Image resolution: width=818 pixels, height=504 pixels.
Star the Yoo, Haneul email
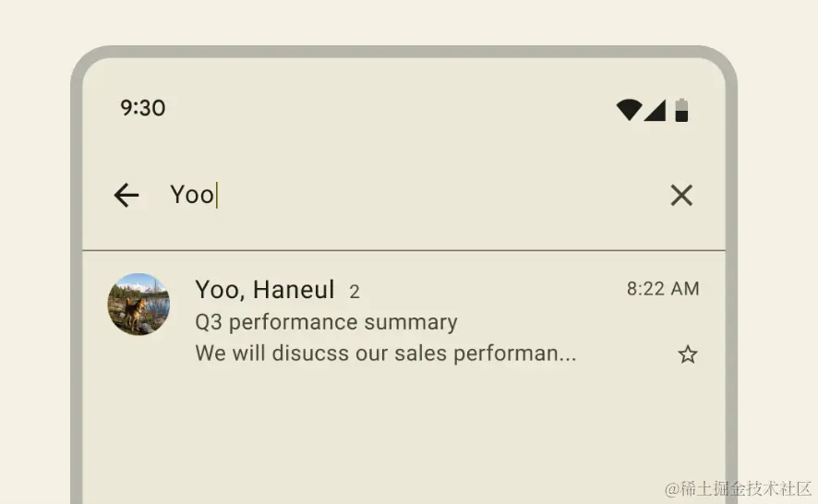tap(688, 354)
